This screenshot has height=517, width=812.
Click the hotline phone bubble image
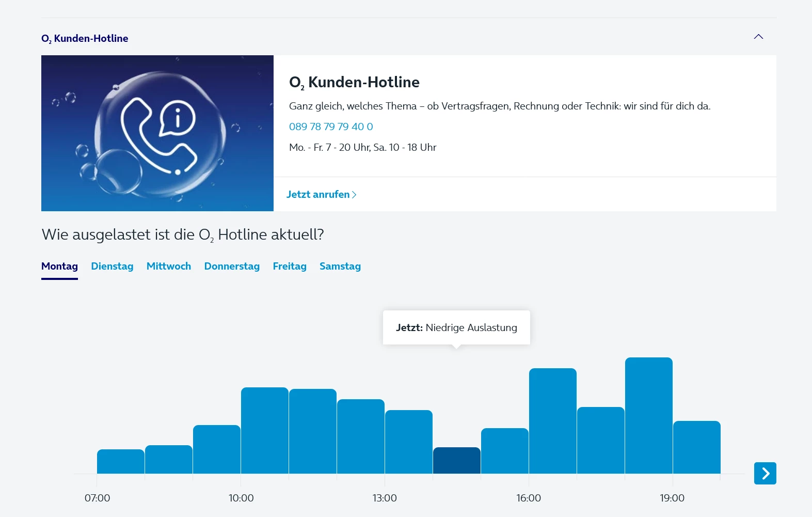[157, 133]
